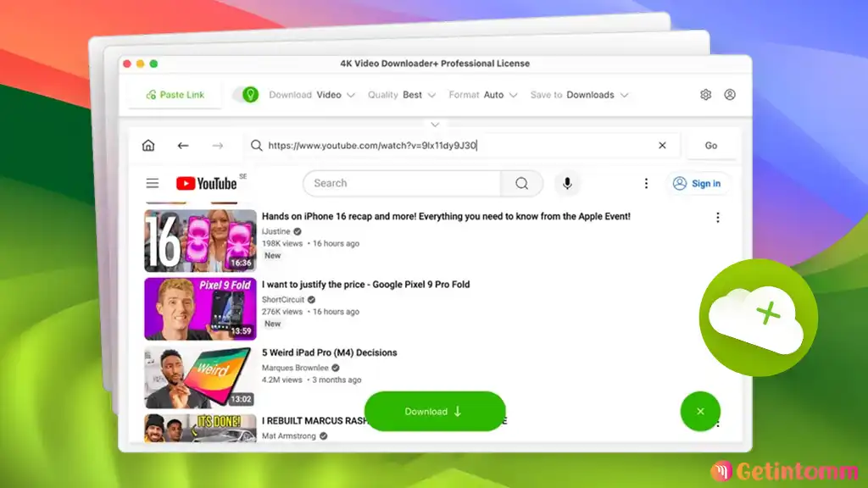
Task: Toggle the green smart mode switch
Action: point(247,95)
